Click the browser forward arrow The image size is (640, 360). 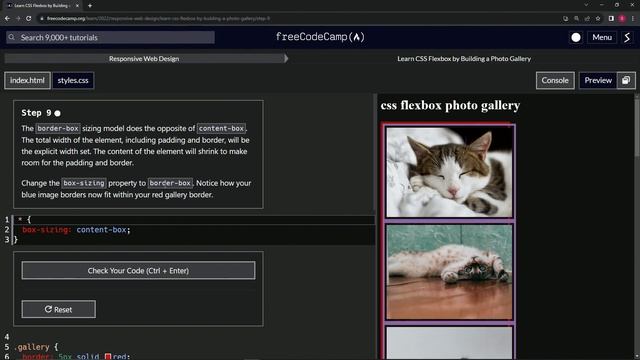pyautogui.click(x=18, y=18)
